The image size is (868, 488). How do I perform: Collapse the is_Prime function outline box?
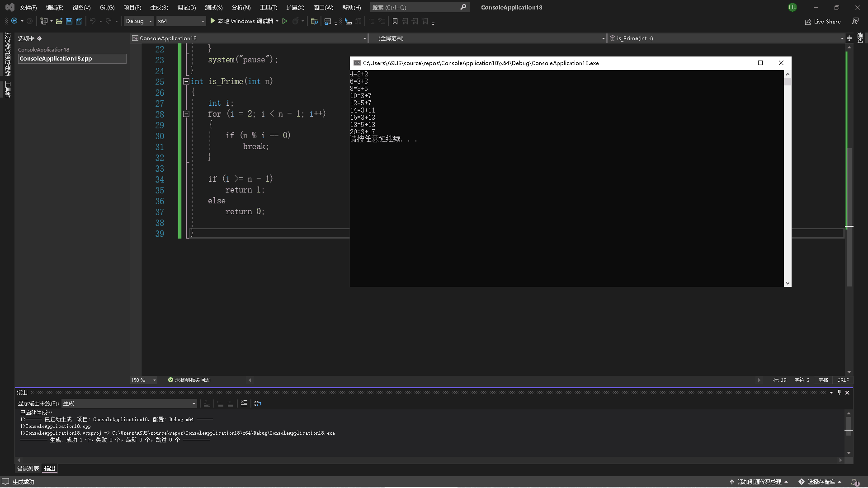[x=186, y=82]
